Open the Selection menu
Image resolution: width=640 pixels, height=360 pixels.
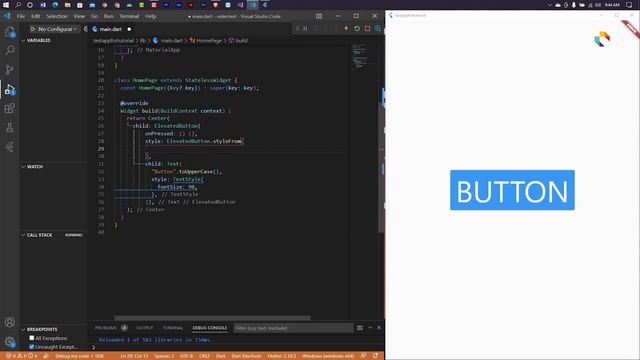coord(57,16)
